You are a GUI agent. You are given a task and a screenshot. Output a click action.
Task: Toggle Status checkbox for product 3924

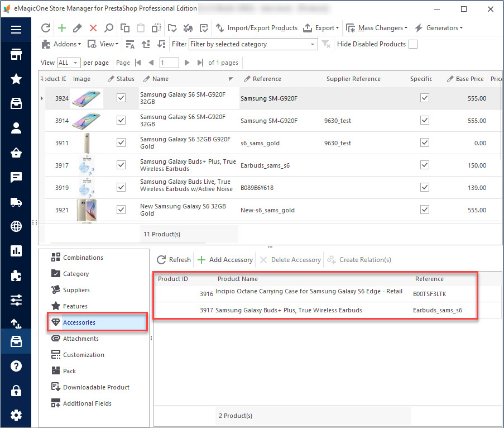tap(121, 98)
